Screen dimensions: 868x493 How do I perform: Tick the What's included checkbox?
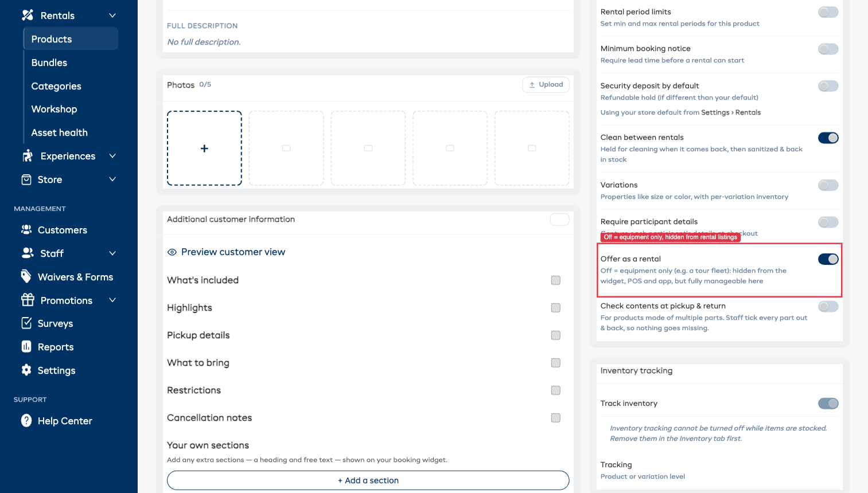(555, 280)
